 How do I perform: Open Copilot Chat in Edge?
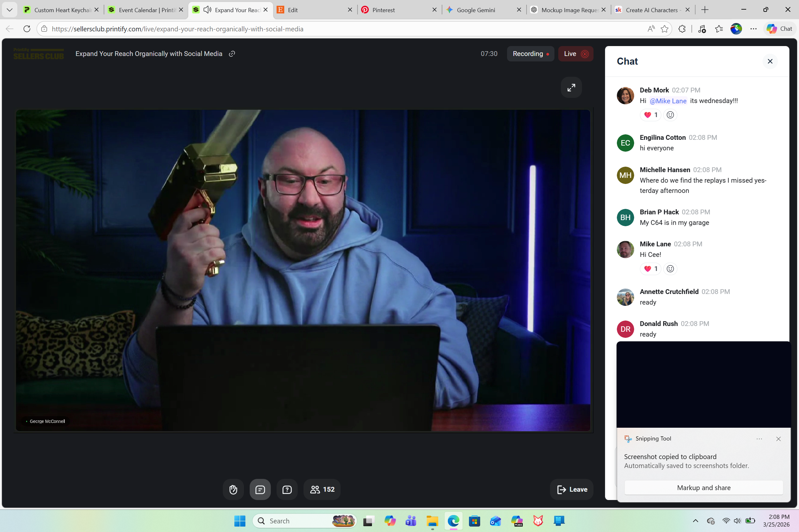tap(779, 29)
